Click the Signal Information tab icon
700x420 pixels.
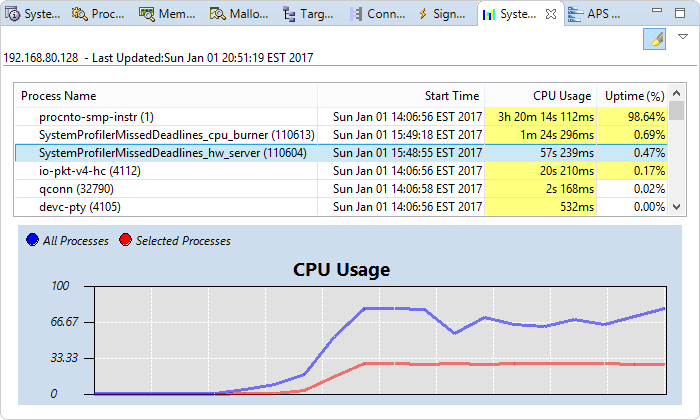pyautogui.click(x=424, y=14)
